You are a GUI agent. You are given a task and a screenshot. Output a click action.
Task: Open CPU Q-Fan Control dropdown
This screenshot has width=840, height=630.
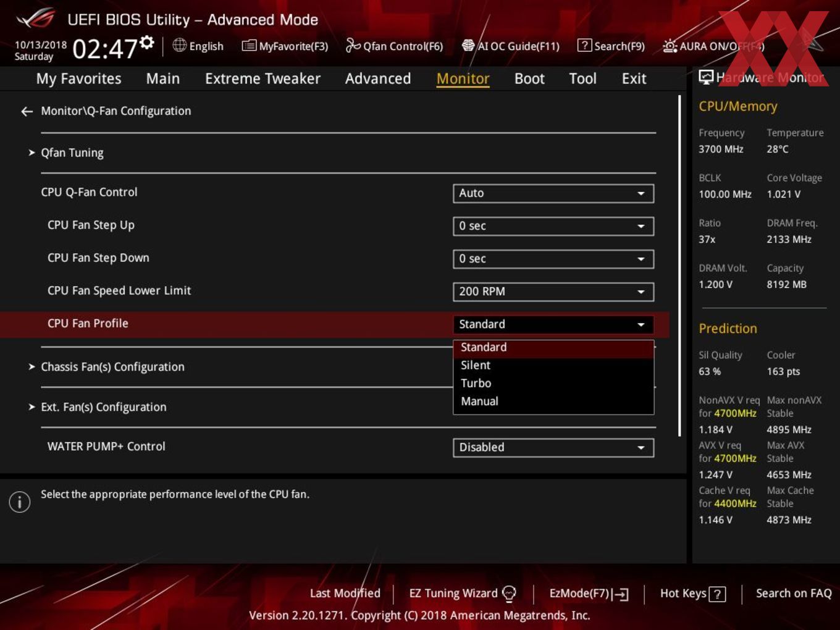coord(553,193)
